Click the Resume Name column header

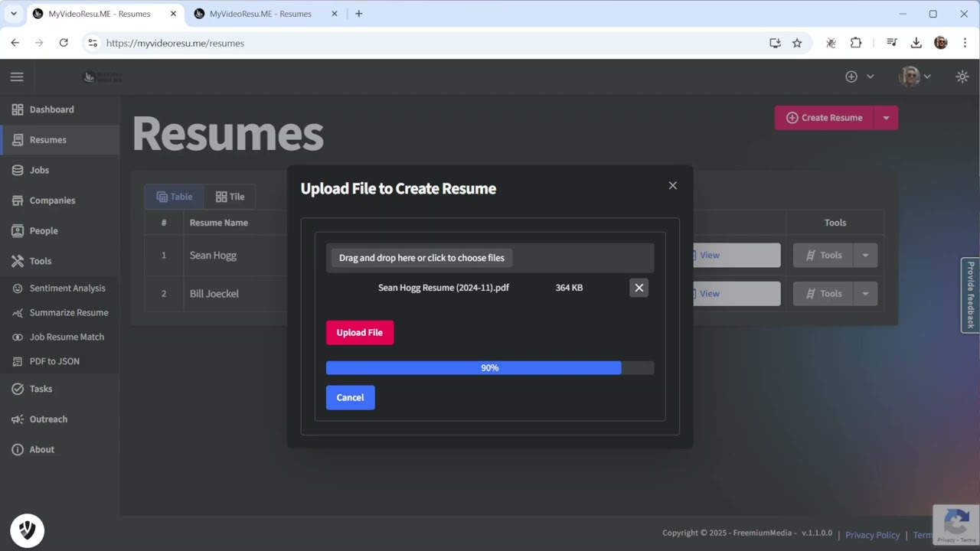pyautogui.click(x=219, y=223)
